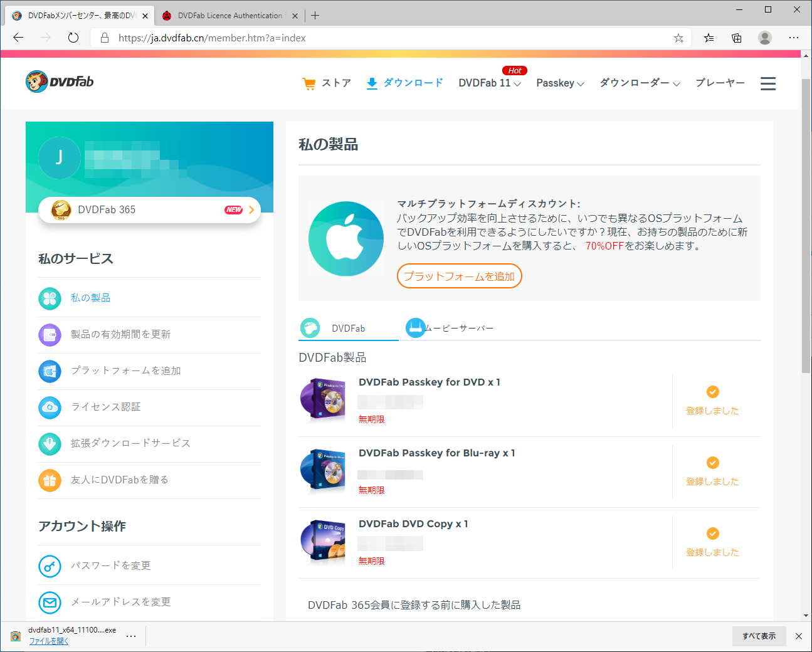Click the Passkey for Blu-ray product thumbnail
The height and width of the screenshot is (652, 812).
(x=324, y=470)
